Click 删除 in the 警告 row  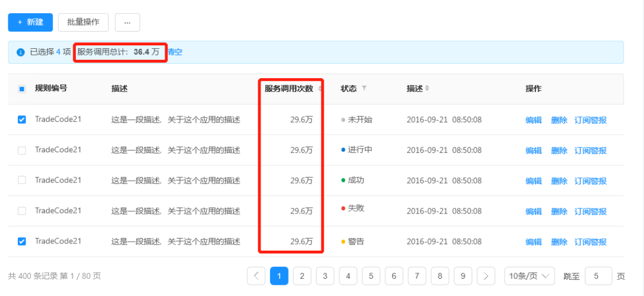pos(559,242)
